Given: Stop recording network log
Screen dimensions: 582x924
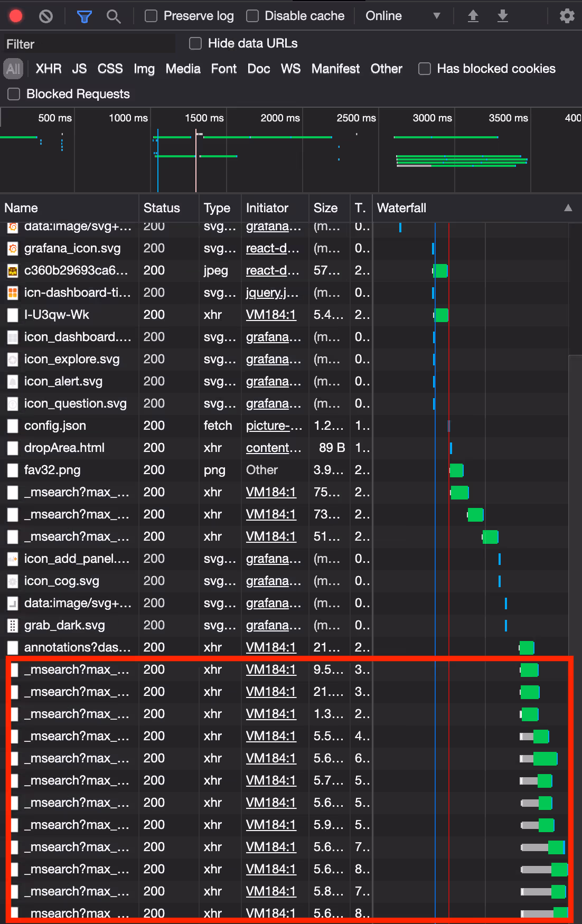Looking at the screenshot, I should click(x=16, y=16).
